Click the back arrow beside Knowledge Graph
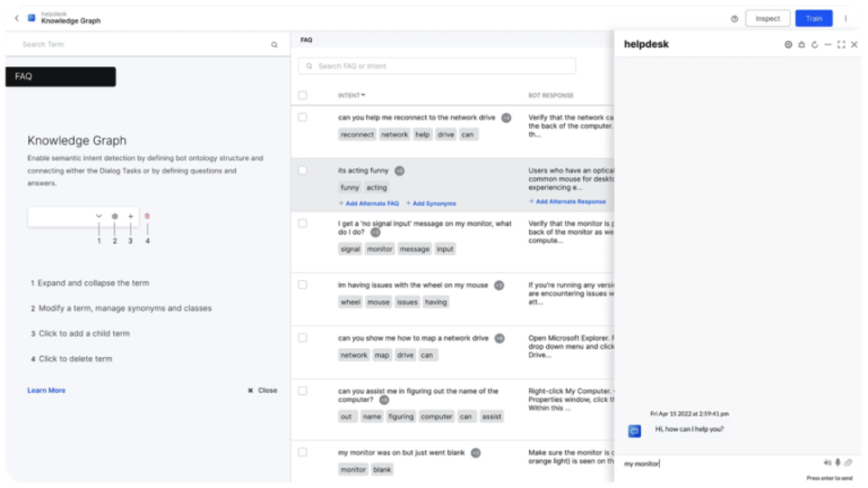The image size is (868, 488). 17,18
